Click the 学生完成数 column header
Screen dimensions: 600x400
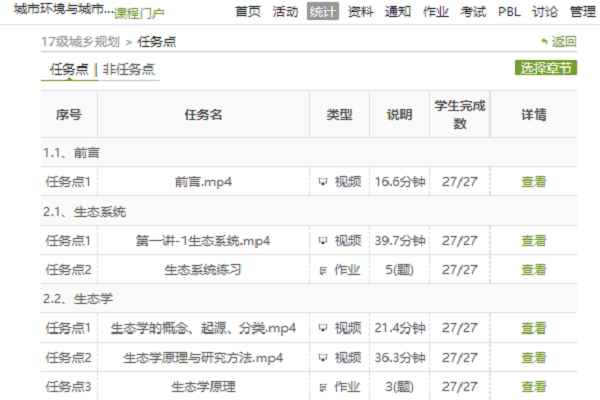[460, 115]
